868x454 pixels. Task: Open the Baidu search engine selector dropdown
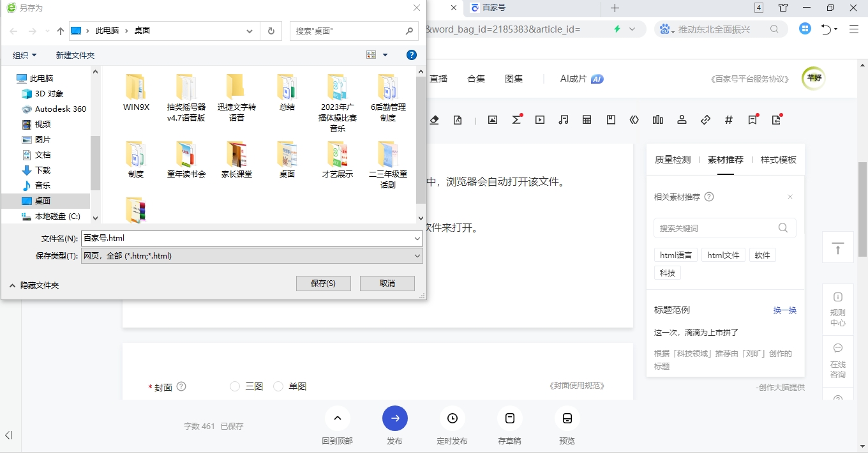[668, 29]
